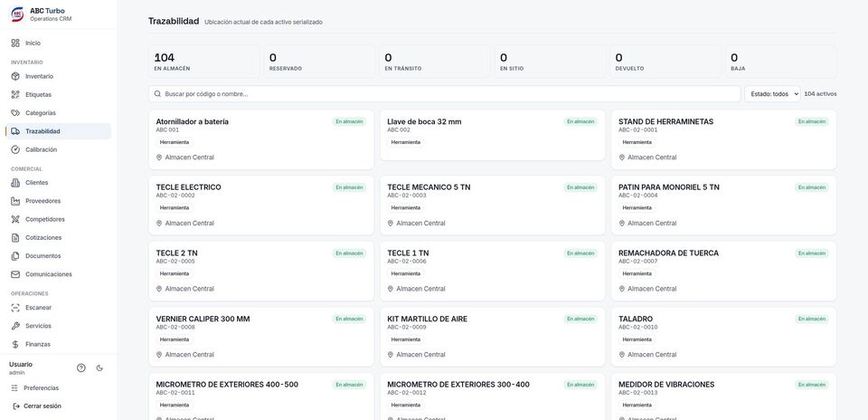The height and width of the screenshot is (420, 868).
Task: Open PATIN PARA MONORIEL 5 TN title
Action: pos(669,187)
